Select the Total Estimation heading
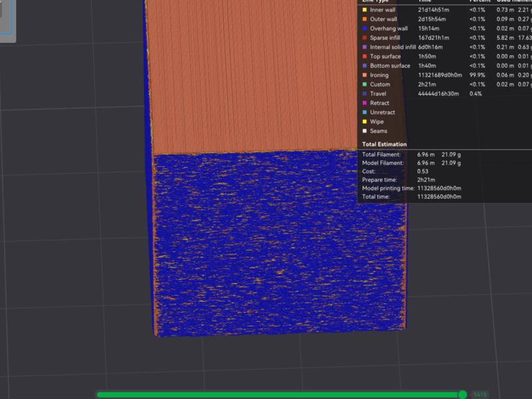This screenshot has height=399, width=532. [384, 144]
